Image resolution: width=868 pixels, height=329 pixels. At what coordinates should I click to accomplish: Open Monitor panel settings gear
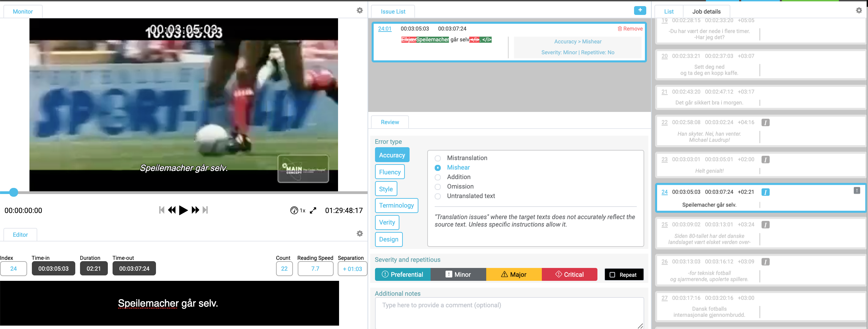[x=360, y=11]
